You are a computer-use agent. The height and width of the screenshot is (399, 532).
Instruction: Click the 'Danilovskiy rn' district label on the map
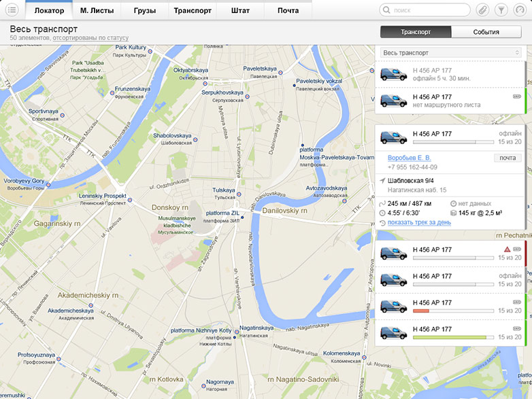coord(284,211)
